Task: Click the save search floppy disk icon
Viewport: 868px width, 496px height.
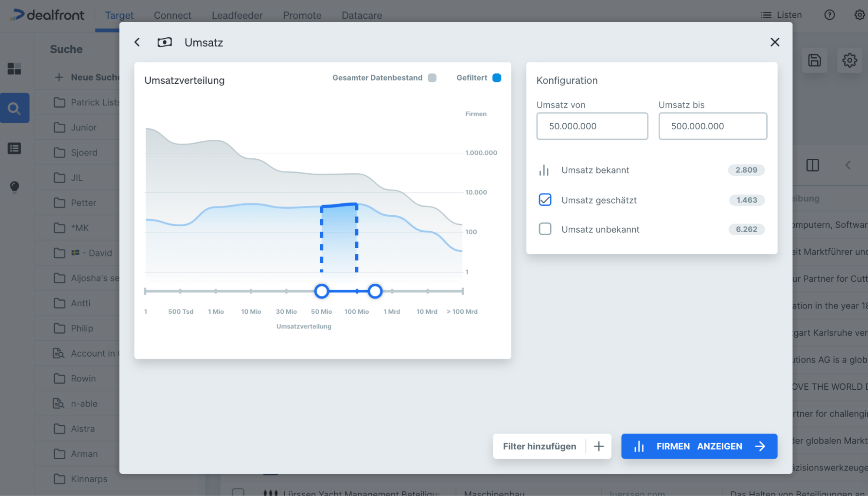Action: pos(814,60)
